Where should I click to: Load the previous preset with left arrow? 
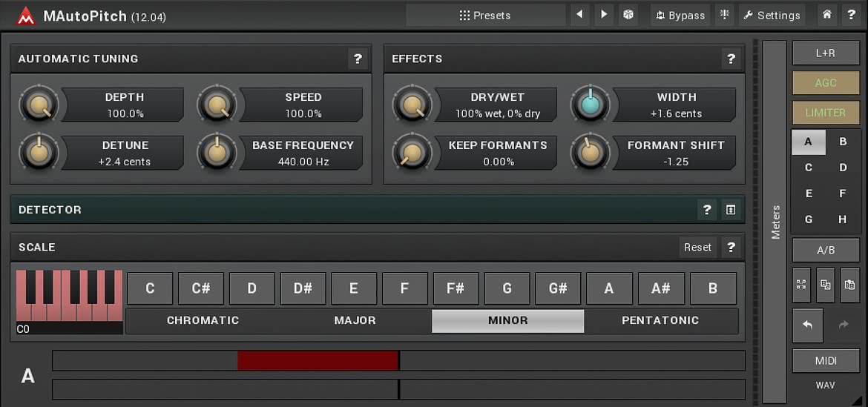pos(579,15)
